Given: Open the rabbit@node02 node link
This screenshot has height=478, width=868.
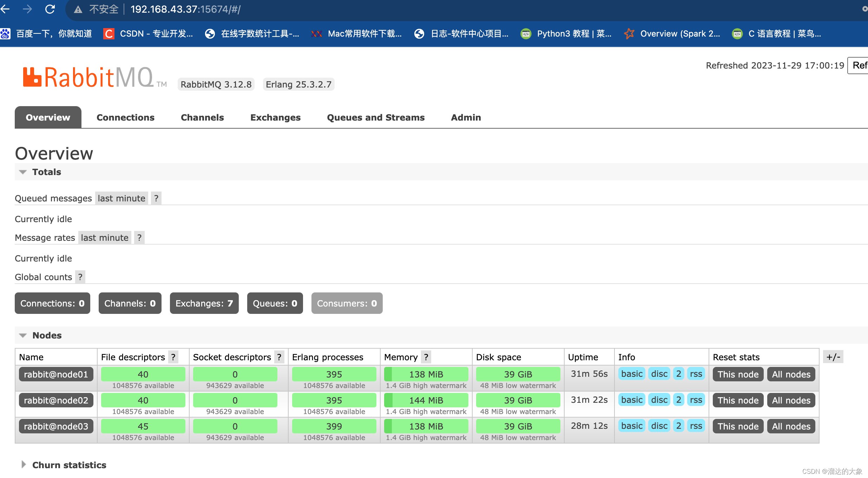Looking at the screenshot, I should point(56,400).
